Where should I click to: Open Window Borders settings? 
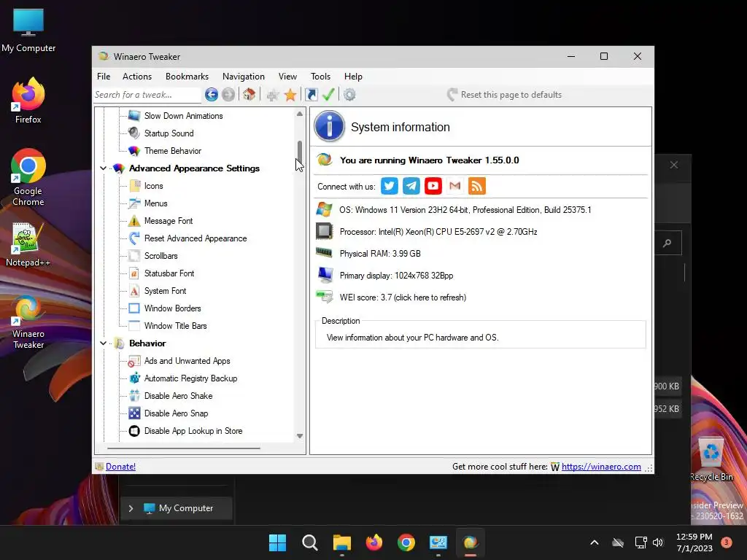172,308
